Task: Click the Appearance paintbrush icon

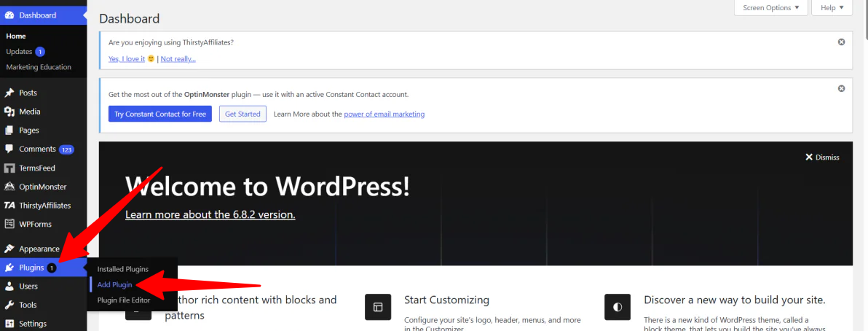Action: point(9,249)
